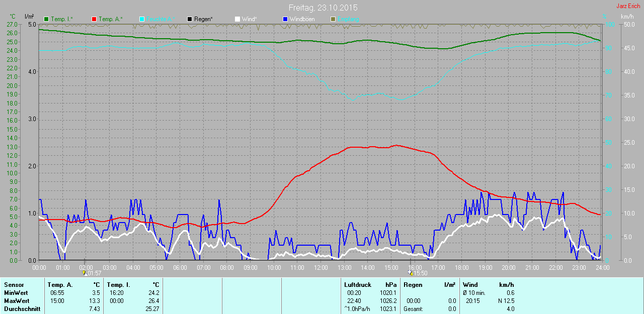Select the '1023.1' average pressure value
Screen dimensions: 644x314
pyautogui.click(x=388, y=309)
